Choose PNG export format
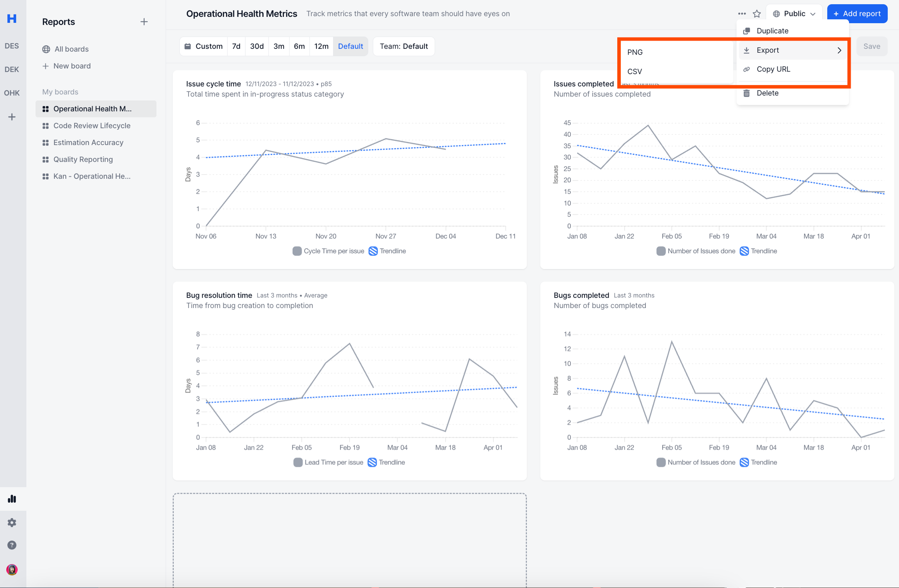 635,52
